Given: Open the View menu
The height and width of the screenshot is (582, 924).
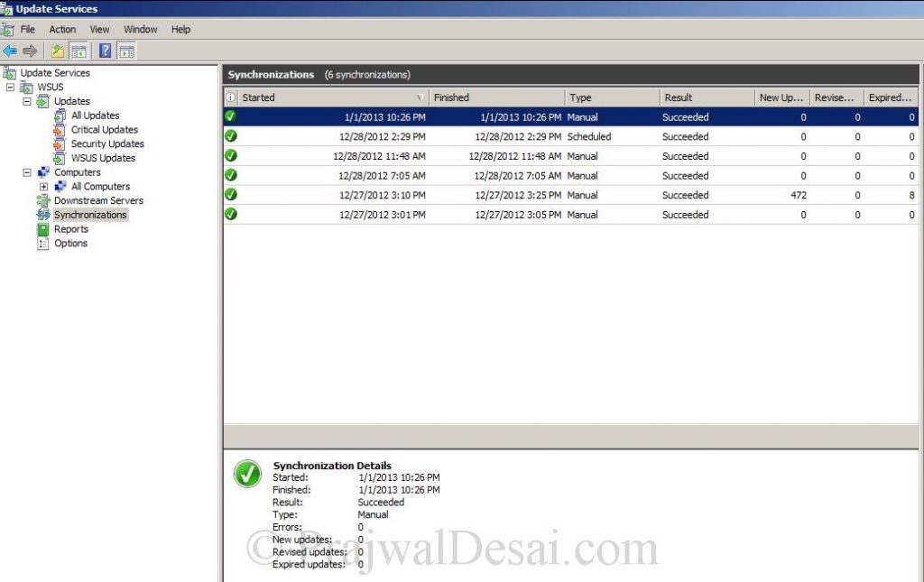Looking at the screenshot, I should [x=99, y=30].
